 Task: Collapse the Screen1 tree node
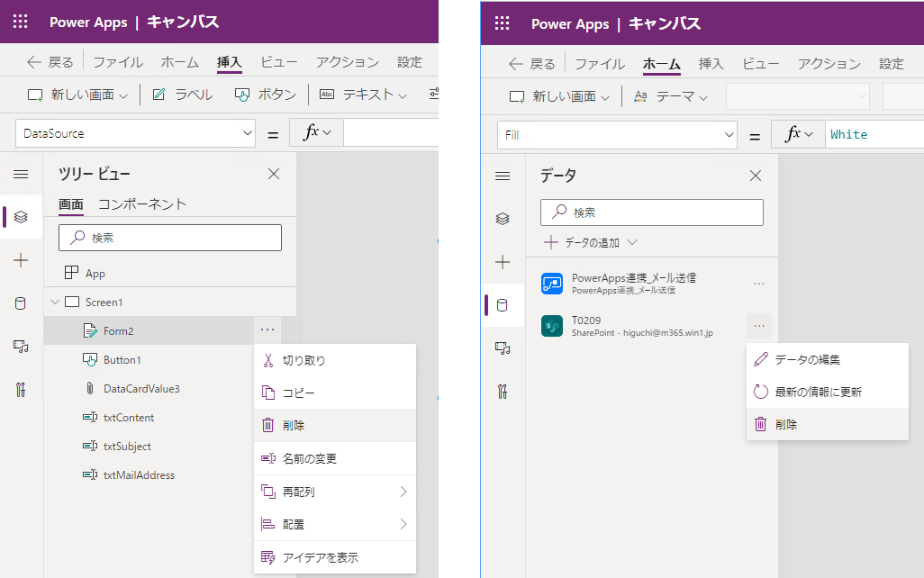[55, 302]
